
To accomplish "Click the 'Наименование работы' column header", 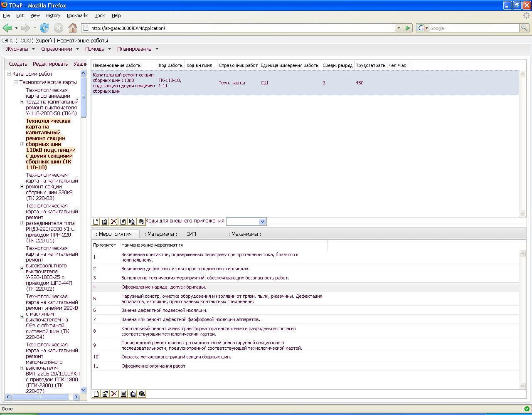I will (x=124, y=65).
